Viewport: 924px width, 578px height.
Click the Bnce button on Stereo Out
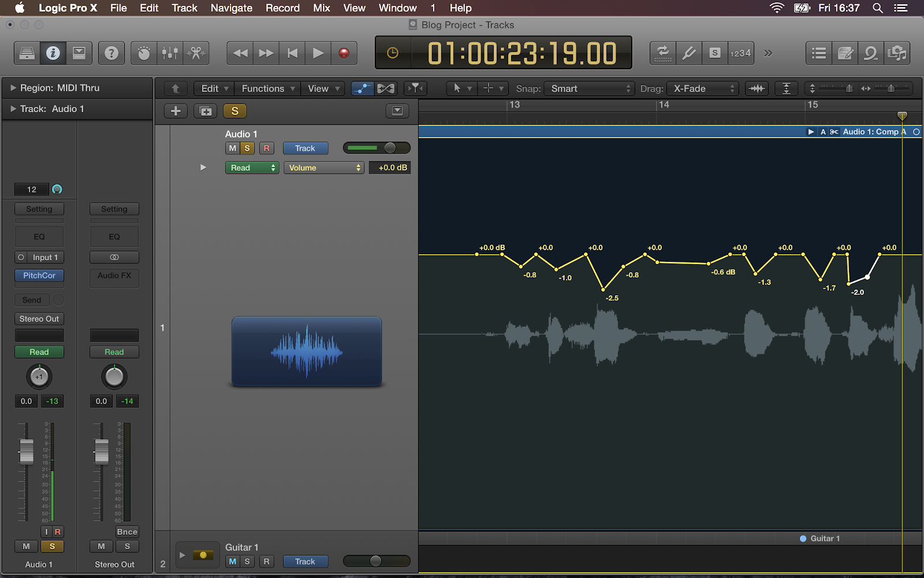click(127, 532)
